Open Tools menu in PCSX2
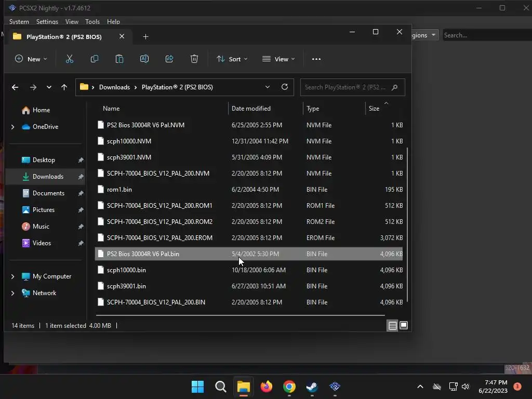The width and height of the screenshot is (532, 399). pos(92,22)
